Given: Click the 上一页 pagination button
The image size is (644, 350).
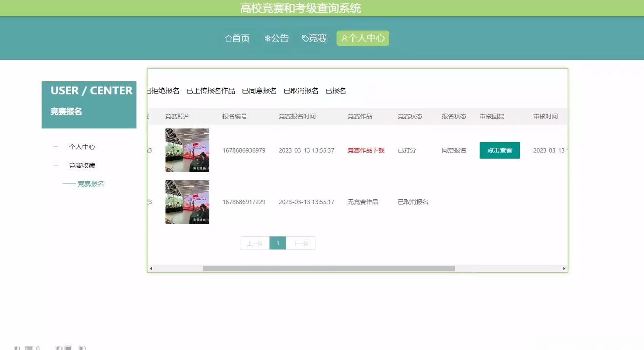Looking at the screenshot, I should point(254,243).
